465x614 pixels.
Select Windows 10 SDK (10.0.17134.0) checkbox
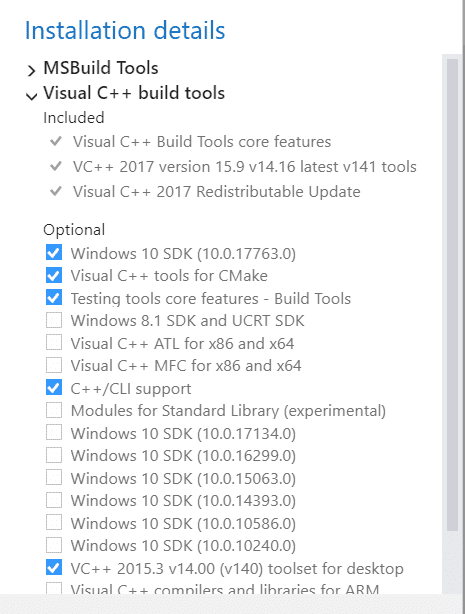(x=54, y=433)
